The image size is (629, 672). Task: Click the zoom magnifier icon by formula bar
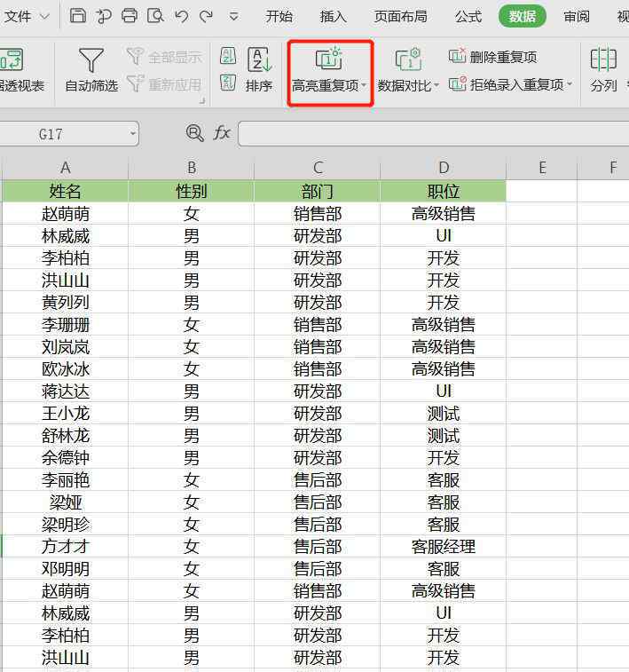click(195, 133)
